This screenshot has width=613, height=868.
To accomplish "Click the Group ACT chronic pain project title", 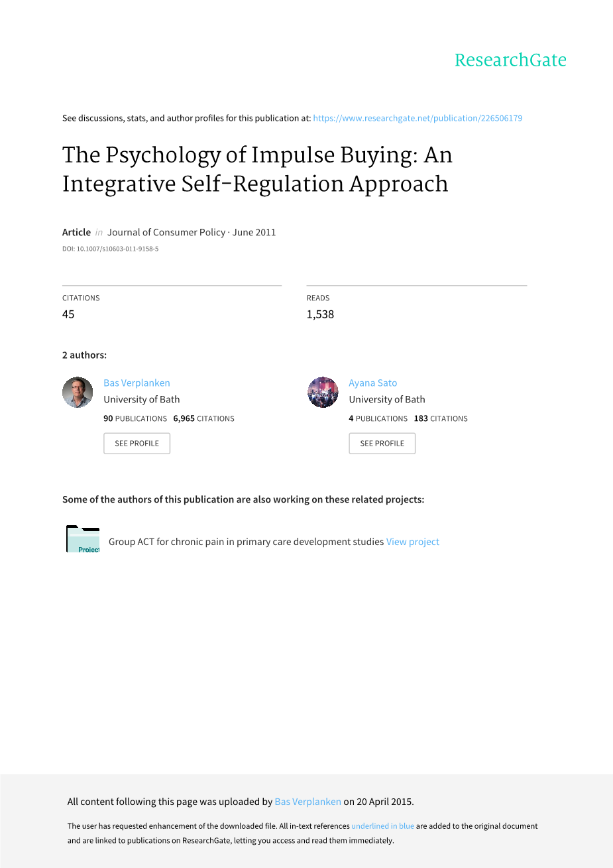I will [x=246, y=542].
